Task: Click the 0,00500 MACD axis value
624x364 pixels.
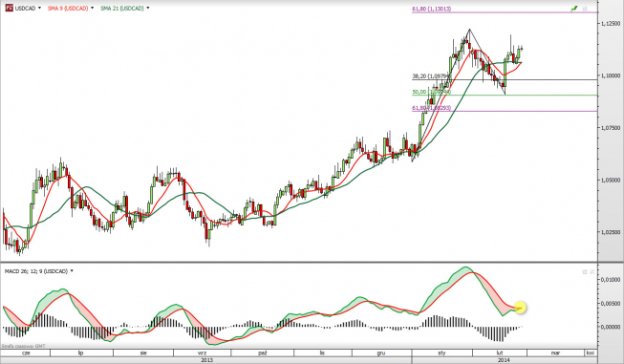Action: click(x=611, y=303)
